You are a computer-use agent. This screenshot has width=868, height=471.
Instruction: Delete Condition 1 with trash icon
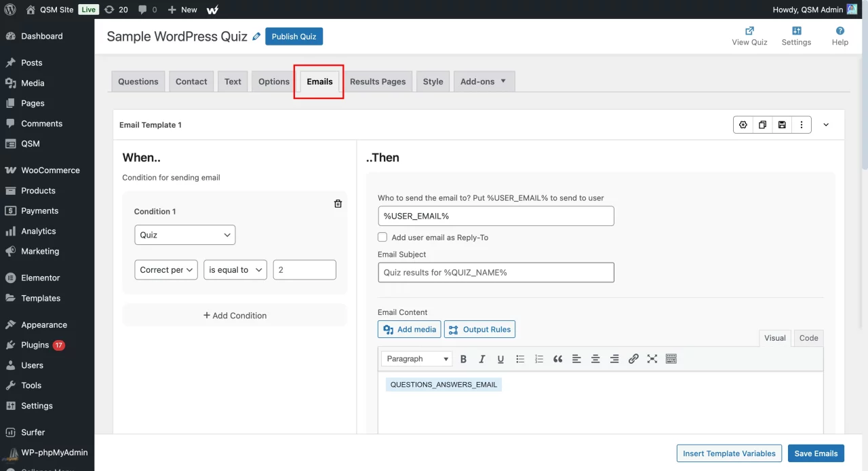click(x=338, y=204)
